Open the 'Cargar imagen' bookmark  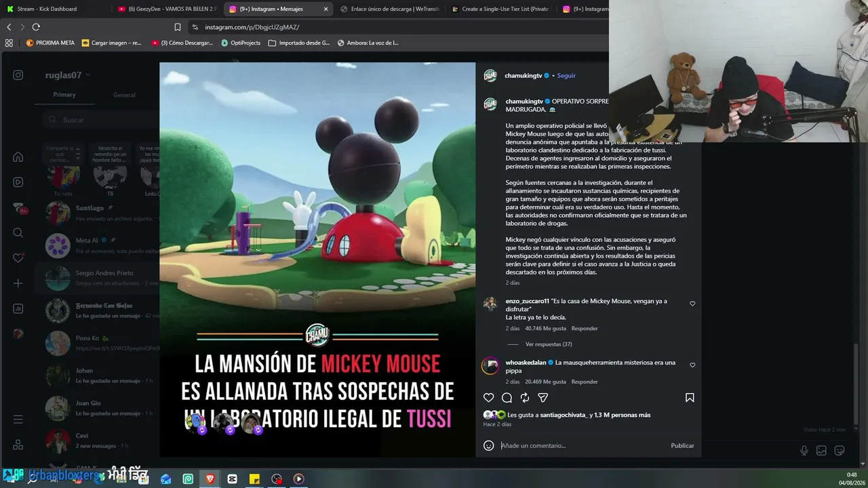tap(112, 43)
